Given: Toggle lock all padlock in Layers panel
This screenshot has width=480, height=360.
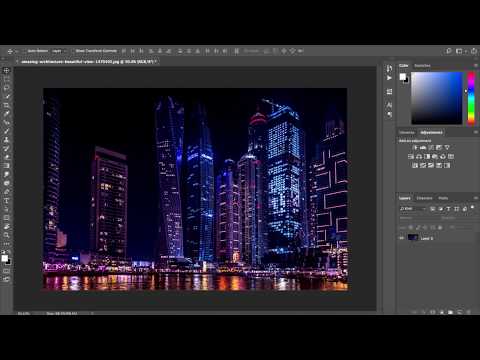Looking at the screenshot, I should point(440,227).
